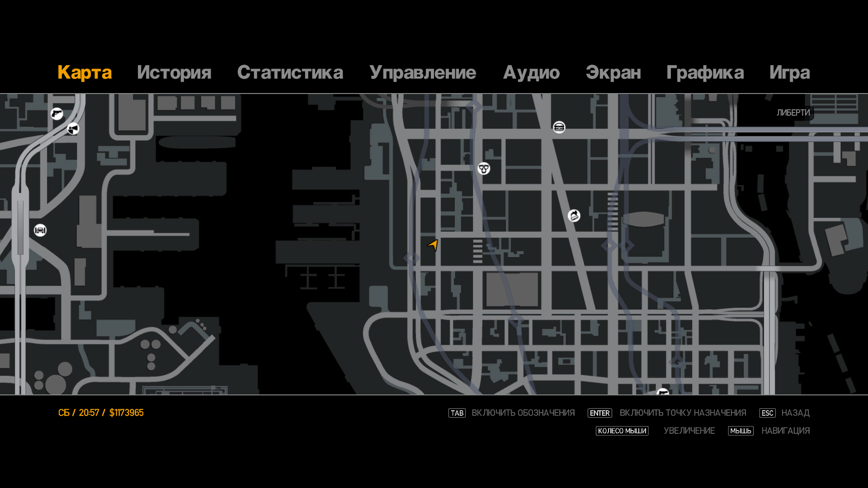Viewport: 868px width, 488px height.
Task: Click the Колесо мыши zoom hint
Action: pyautogui.click(x=622, y=431)
